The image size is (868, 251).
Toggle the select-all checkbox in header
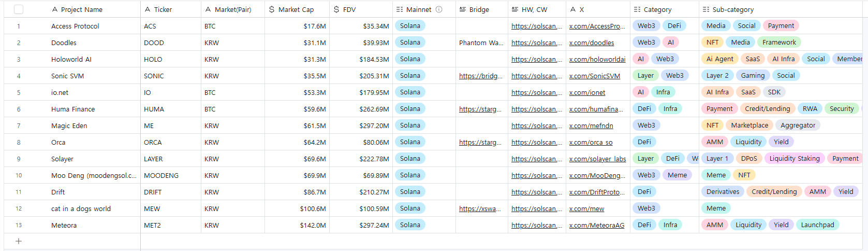click(19, 9)
